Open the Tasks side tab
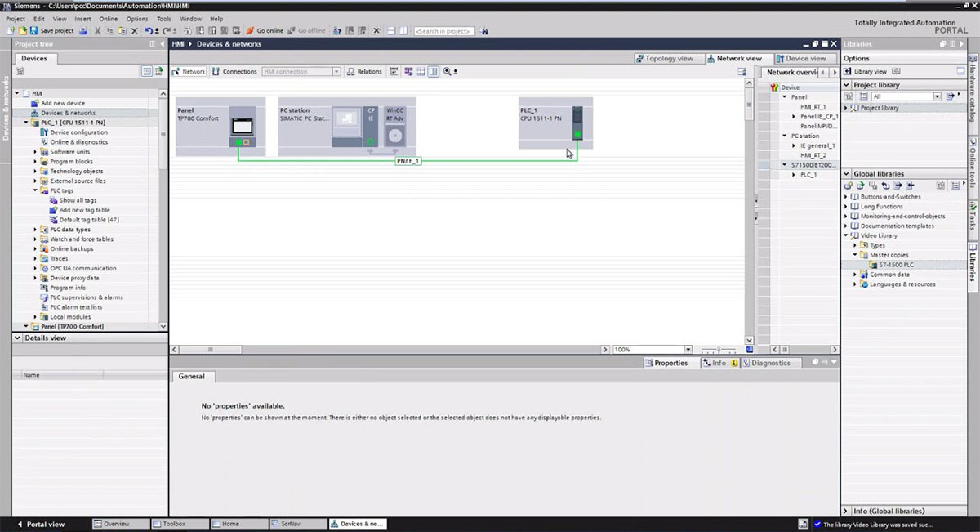The height and width of the screenshot is (532, 980). [973, 218]
